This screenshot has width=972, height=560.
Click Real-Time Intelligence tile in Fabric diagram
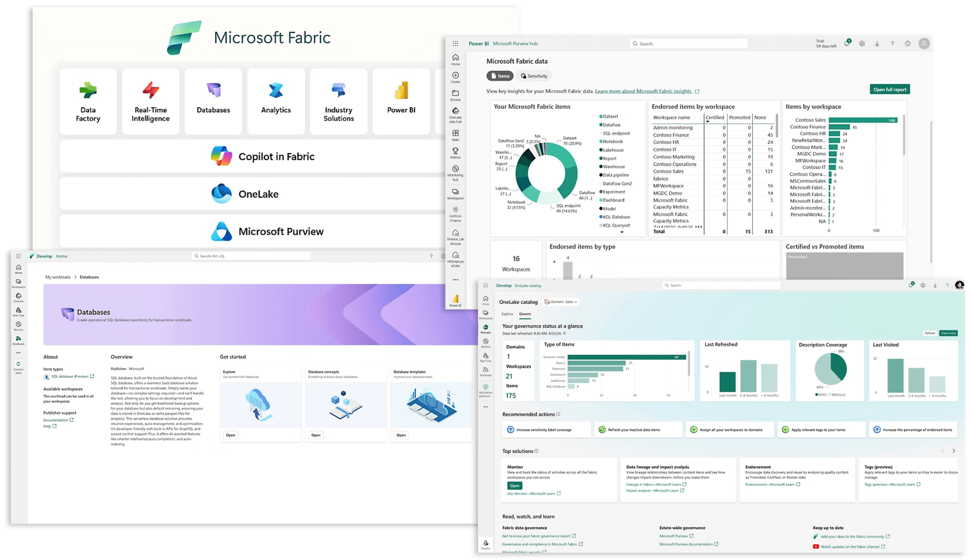coord(151,101)
